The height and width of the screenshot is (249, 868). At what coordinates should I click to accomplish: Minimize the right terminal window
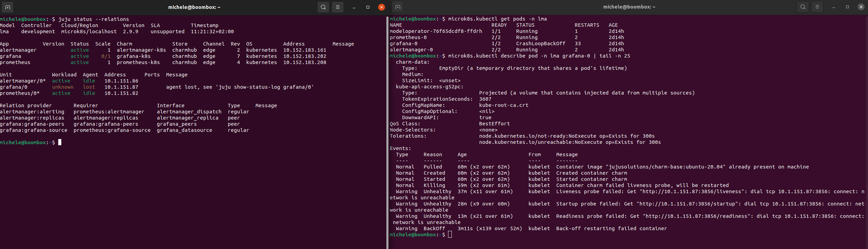pos(834,7)
